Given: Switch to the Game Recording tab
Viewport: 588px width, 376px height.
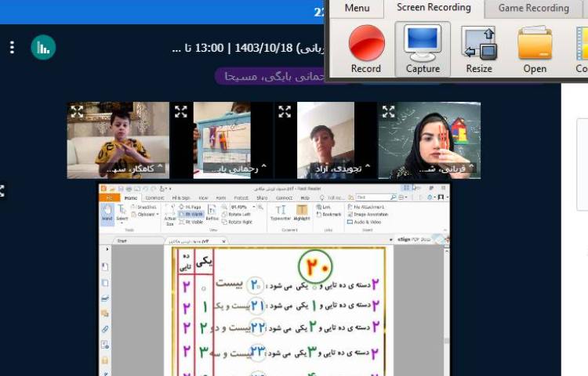Looking at the screenshot, I should click(533, 9).
